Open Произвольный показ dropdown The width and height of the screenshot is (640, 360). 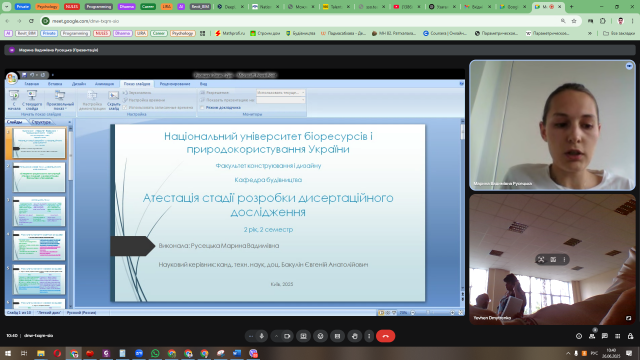pyautogui.click(x=60, y=100)
